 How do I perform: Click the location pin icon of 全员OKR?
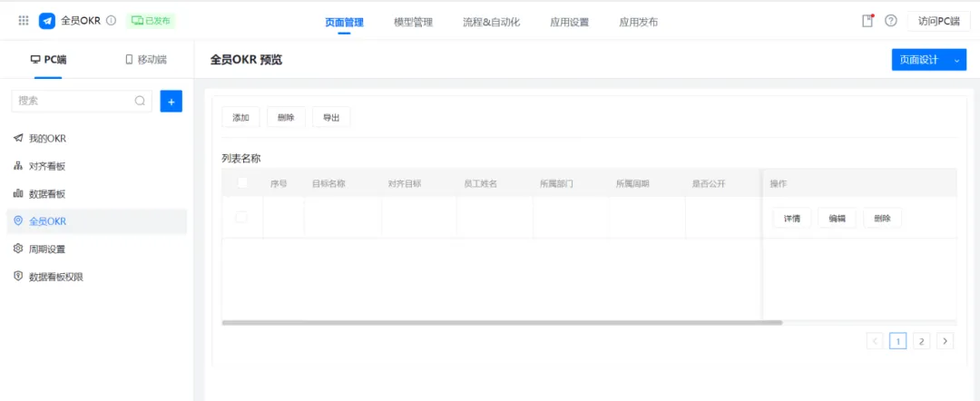pos(18,220)
